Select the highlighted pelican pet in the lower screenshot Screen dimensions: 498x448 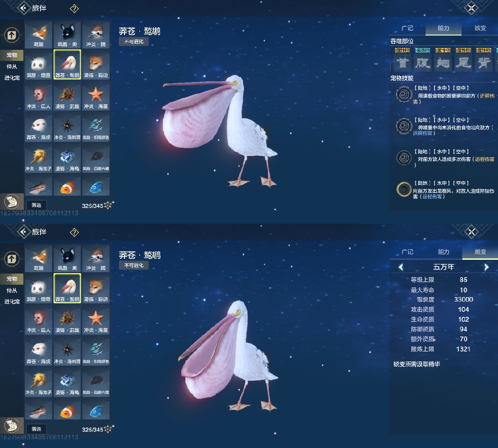(67, 288)
